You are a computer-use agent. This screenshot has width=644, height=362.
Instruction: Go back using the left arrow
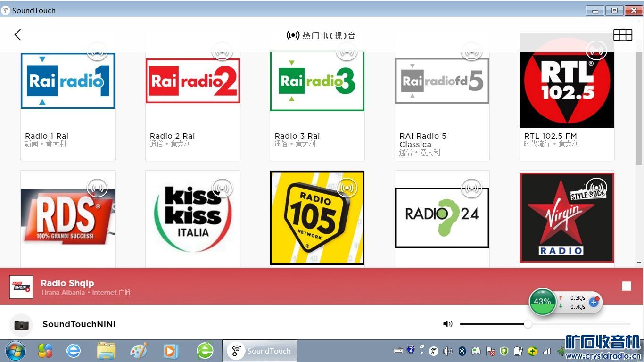(17, 34)
